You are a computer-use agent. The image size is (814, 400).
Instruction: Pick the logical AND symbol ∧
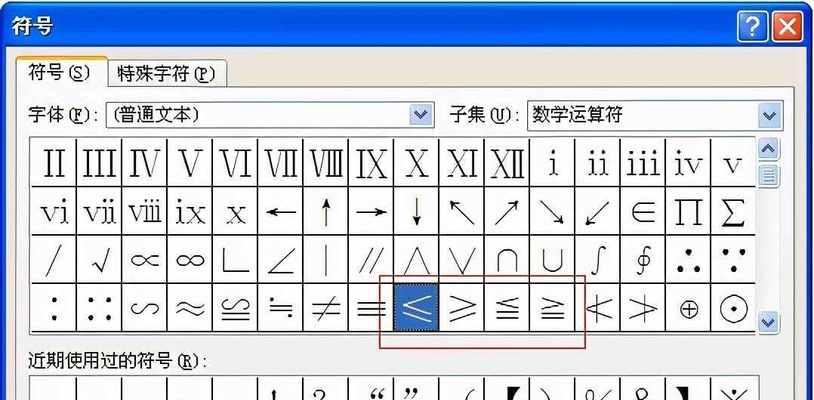[x=416, y=259]
